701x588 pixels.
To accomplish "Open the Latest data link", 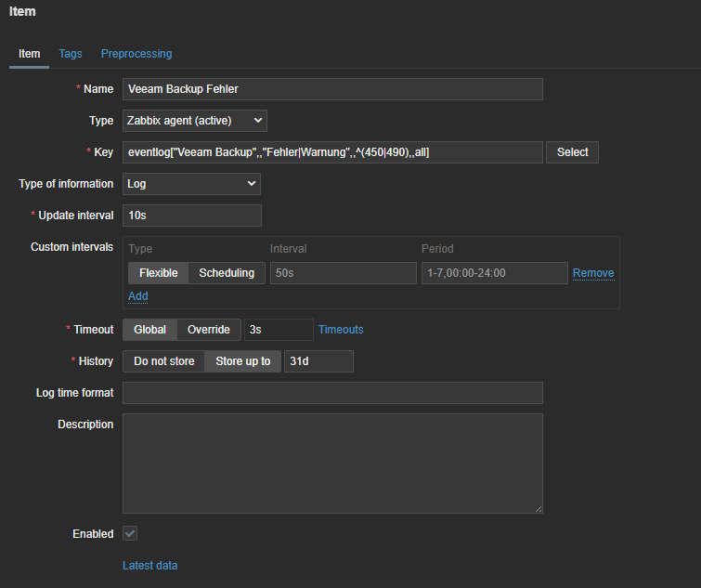I will pos(149,566).
